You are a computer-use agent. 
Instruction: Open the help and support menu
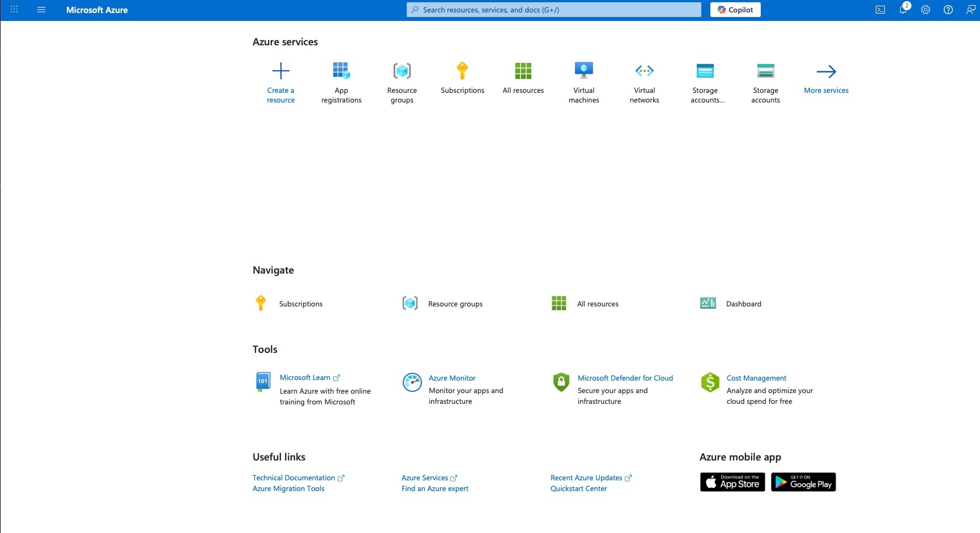[x=948, y=10]
